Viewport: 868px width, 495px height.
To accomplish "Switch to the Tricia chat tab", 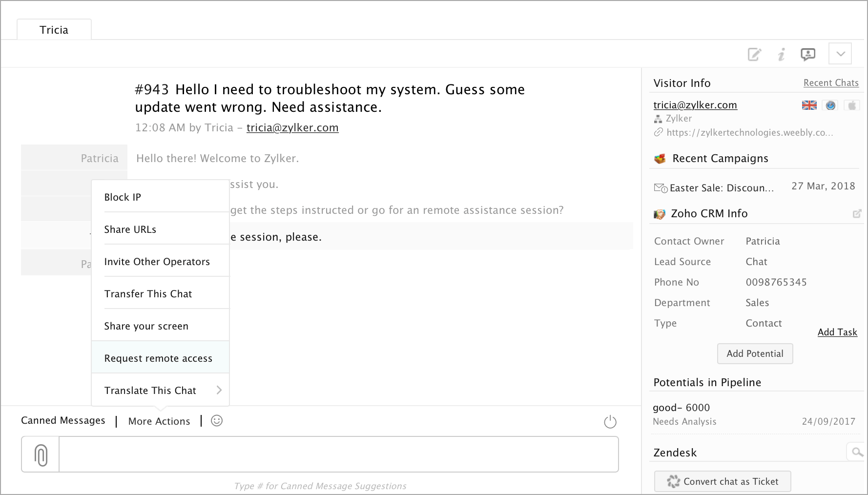I will pyautogui.click(x=54, y=30).
